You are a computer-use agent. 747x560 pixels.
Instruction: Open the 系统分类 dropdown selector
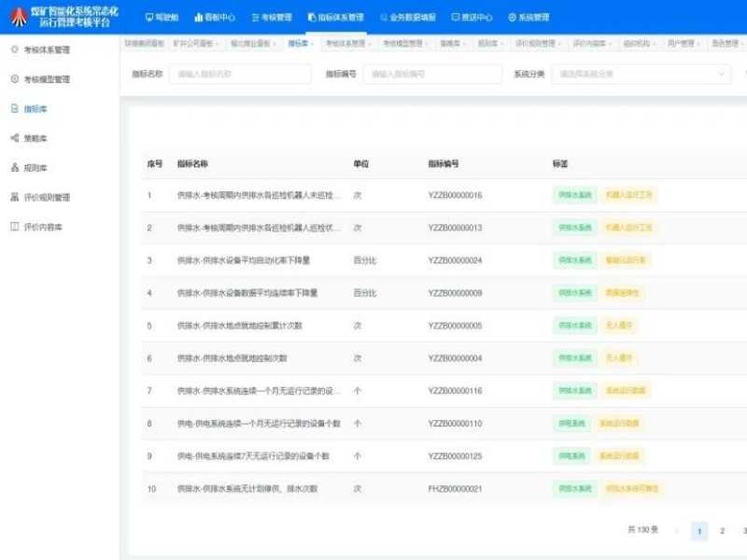point(642,74)
